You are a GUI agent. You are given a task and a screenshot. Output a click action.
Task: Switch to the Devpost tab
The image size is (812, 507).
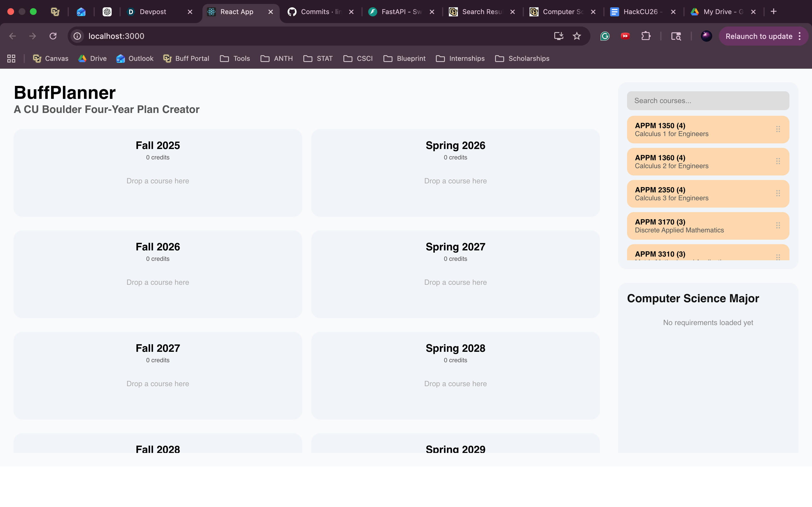click(153, 12)
